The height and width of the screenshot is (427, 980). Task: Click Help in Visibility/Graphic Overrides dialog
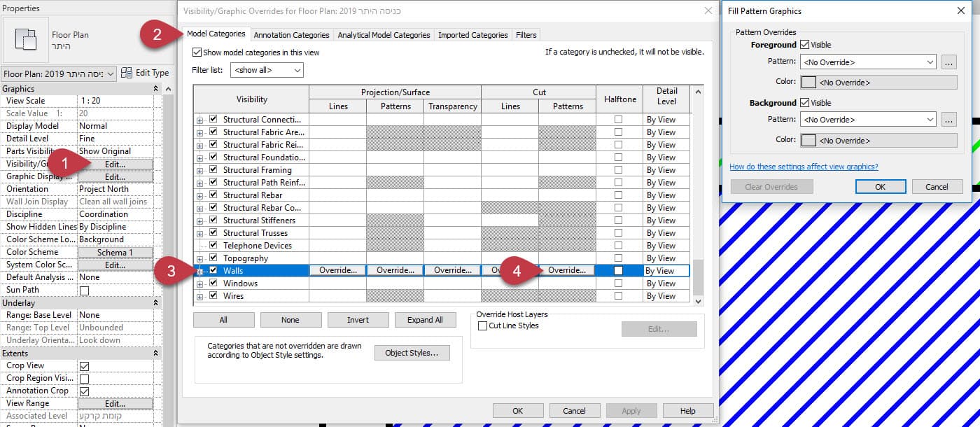pos(688,411)
